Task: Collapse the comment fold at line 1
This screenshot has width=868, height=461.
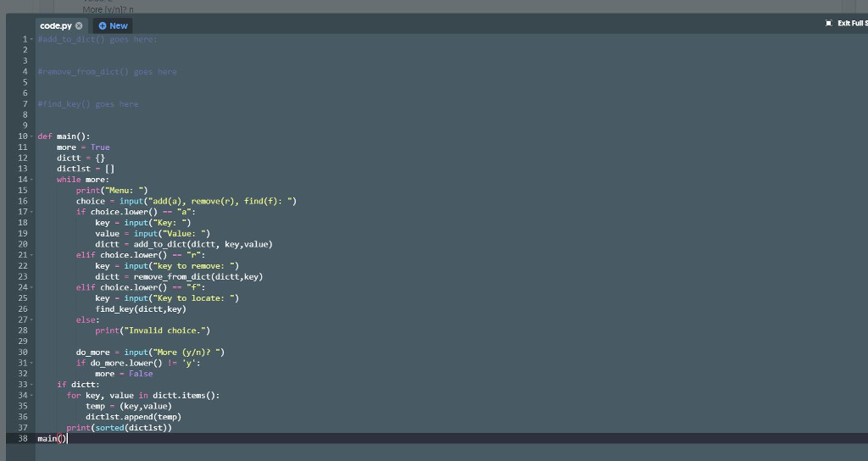Action: pos(31,39)
